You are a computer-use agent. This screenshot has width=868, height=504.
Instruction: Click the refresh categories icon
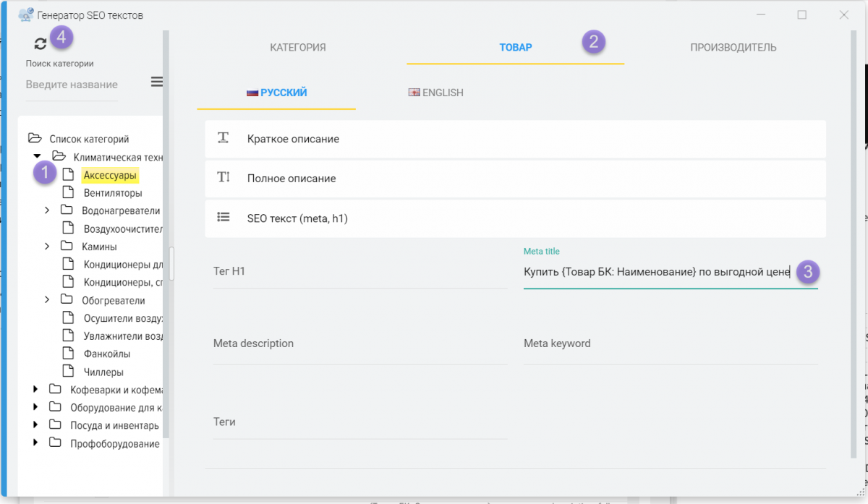tap(41, 43)
